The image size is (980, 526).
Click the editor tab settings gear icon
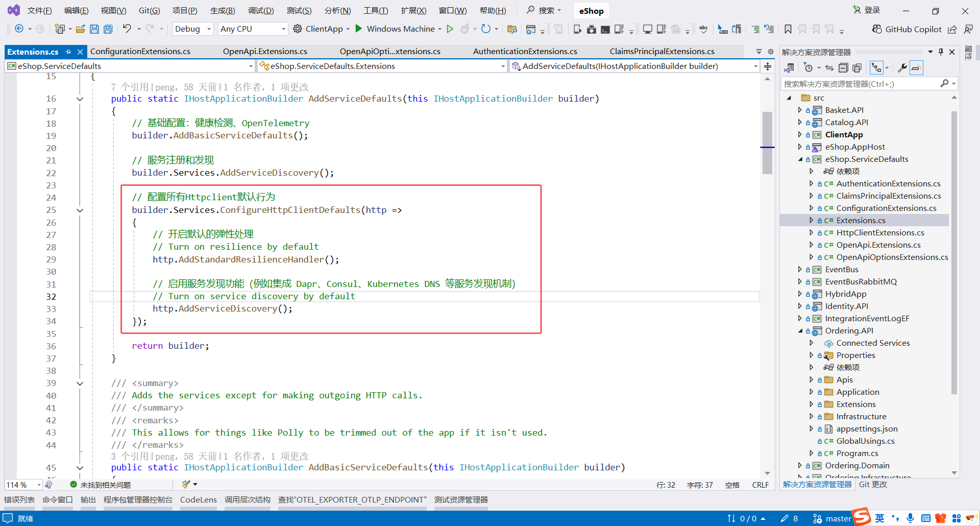tap(771, 52)
